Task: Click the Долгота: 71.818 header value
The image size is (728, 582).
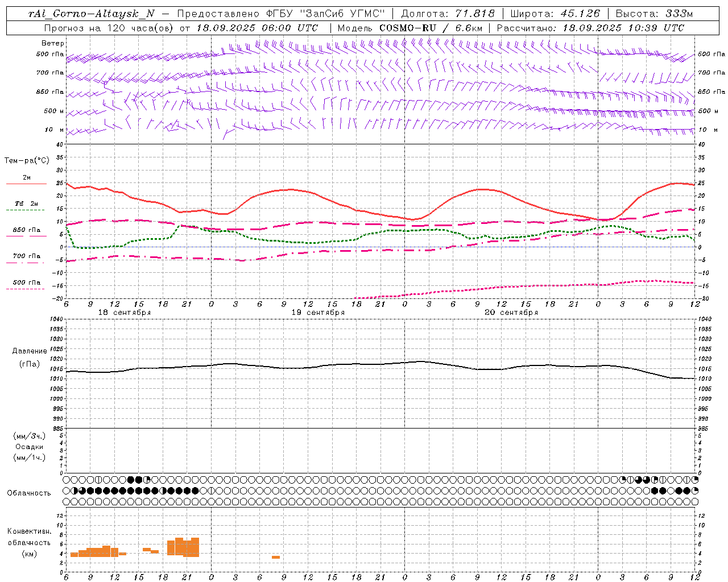Action: 448,14
